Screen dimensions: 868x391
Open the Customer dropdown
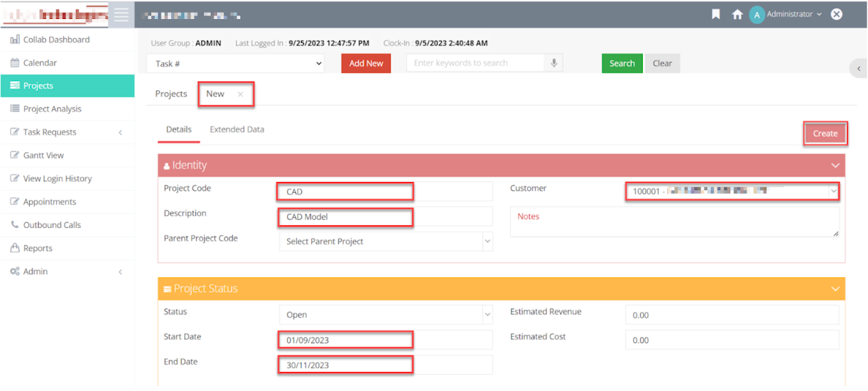(732, 191)
